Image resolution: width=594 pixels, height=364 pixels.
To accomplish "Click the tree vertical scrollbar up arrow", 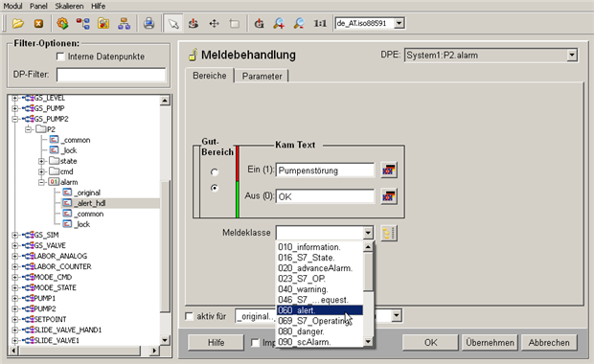I will pyautogui.click(x=165, y=101).
